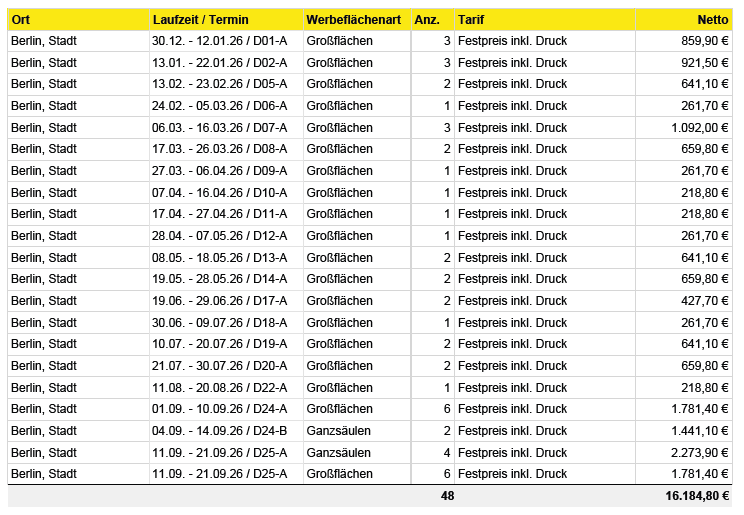Click the total quantity 48
Image resolution: width=744 pixels, height=515 pixels.
(447, 496)
